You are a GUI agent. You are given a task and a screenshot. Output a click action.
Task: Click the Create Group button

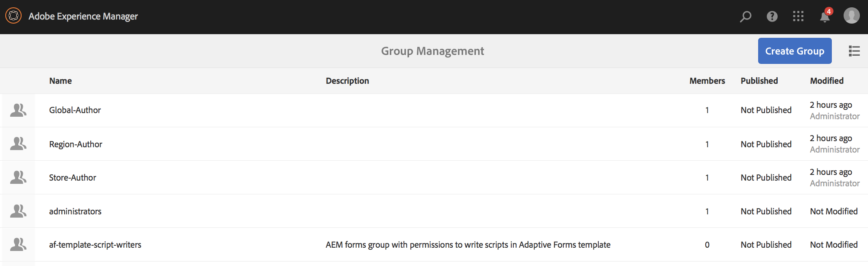[x=794, y=51]
